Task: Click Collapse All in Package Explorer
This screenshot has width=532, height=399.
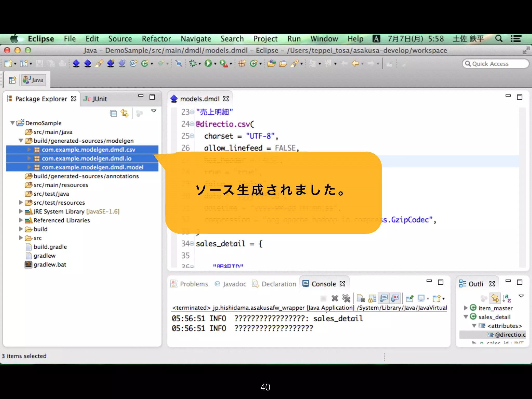Action: click(113, 114)
